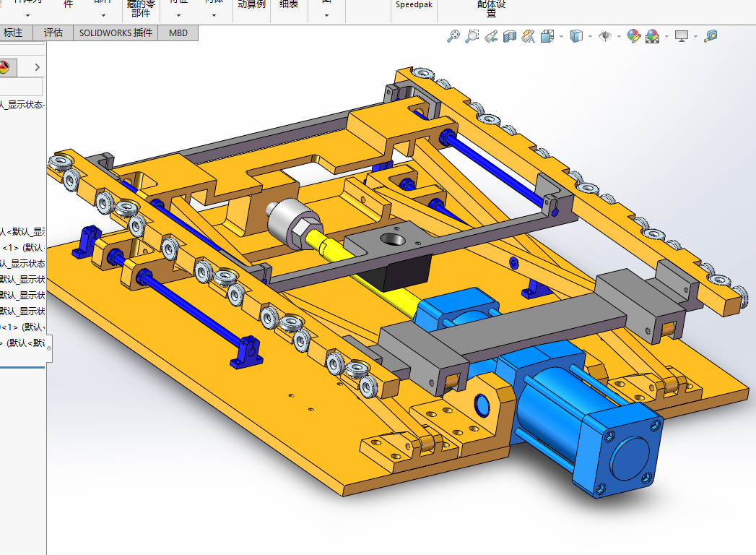Open the Dynamic Annotation Views icon
The image size is (756, 555).
pos(529,36)
